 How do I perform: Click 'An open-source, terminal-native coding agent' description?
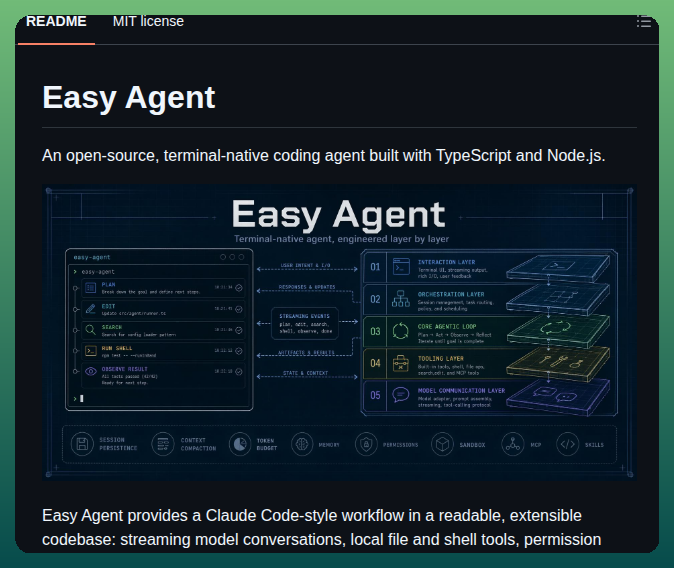[323, 156]
